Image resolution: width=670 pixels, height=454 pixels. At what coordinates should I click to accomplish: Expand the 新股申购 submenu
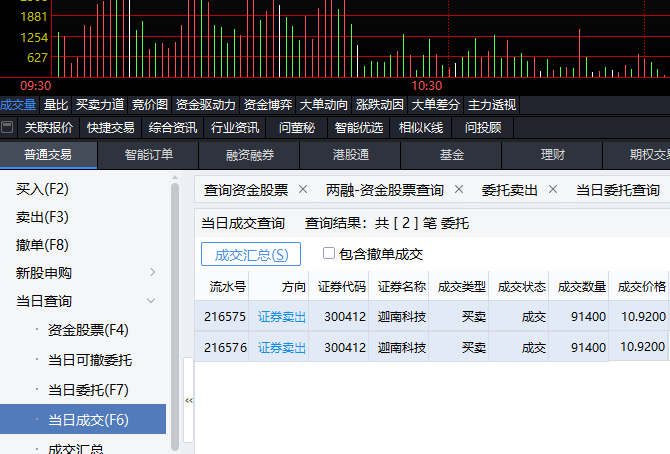pos(153,272)
